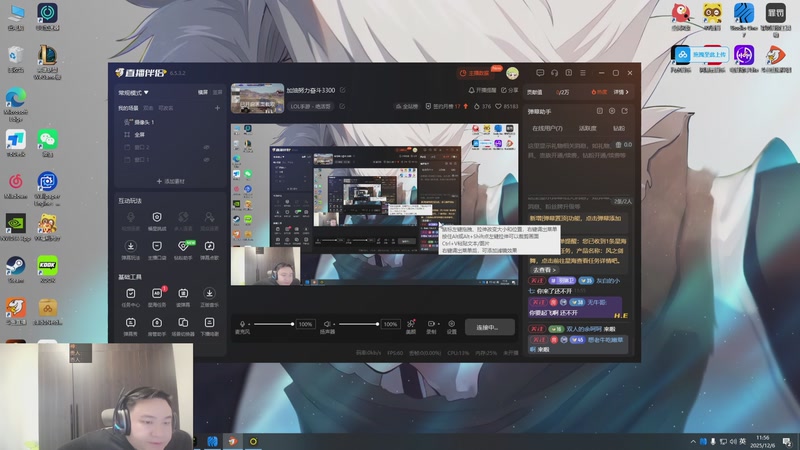Screen dimensions: 800x450
Task: Click the 去查看 > link
Action: pyautogui.click(x=544, y=270)
